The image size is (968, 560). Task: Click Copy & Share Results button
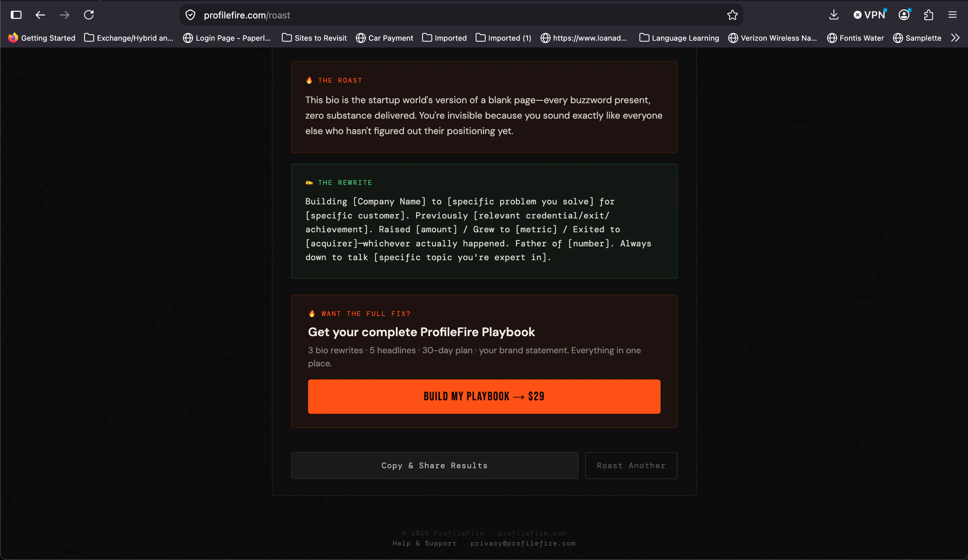point(435,466)
